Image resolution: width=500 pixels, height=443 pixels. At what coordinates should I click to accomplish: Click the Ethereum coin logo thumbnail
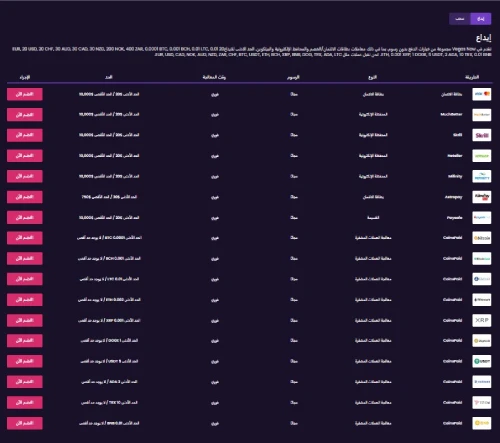tap(482, 300)
